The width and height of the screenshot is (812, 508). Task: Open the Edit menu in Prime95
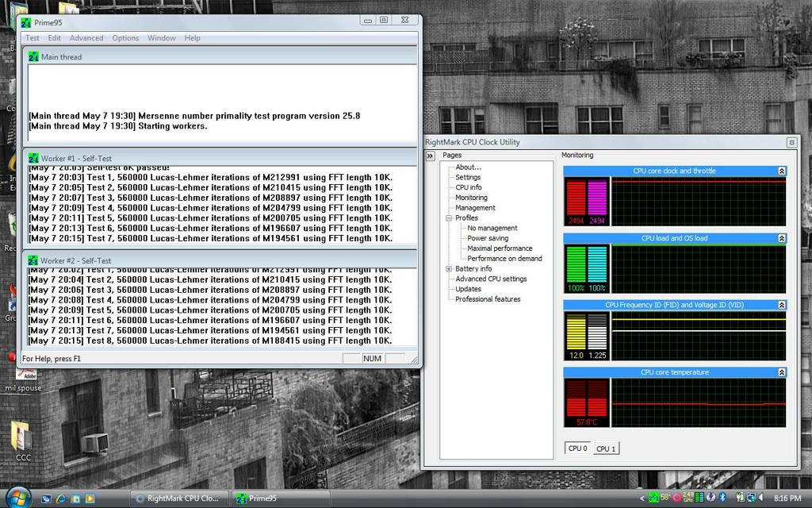(55, 38)
